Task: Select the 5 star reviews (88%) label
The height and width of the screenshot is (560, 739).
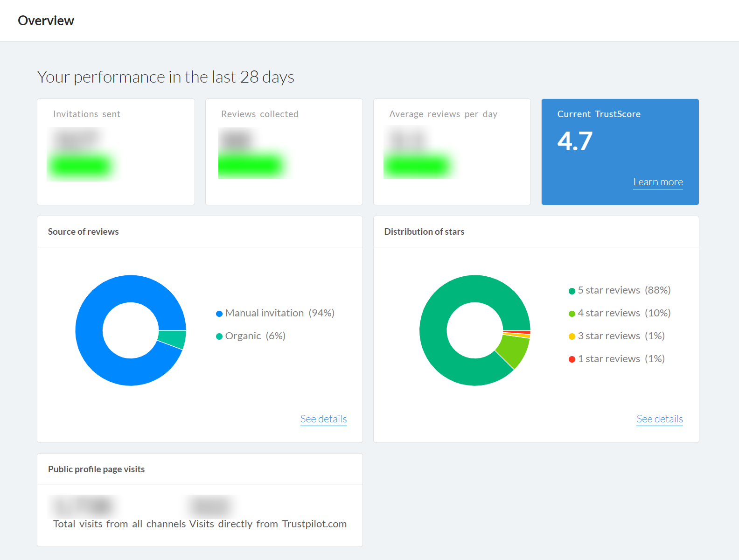Action: [x=624, y=290]
